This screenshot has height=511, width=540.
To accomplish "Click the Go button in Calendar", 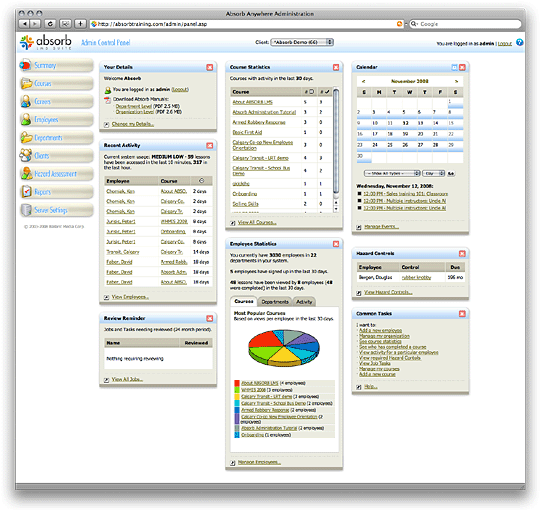I will [x=451, y=174].
